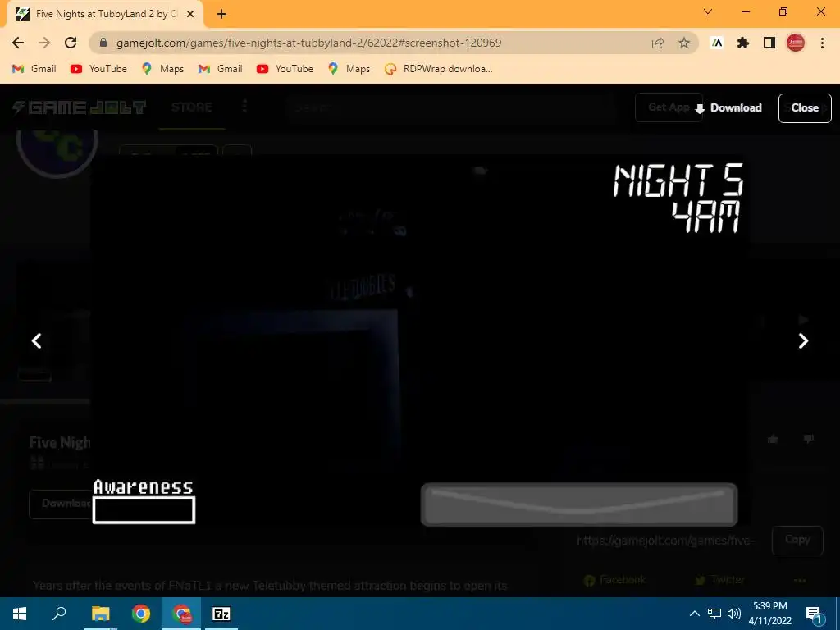View site info lock icon
This screenshot has height=630, width=840.
click(x=103, y=43)
